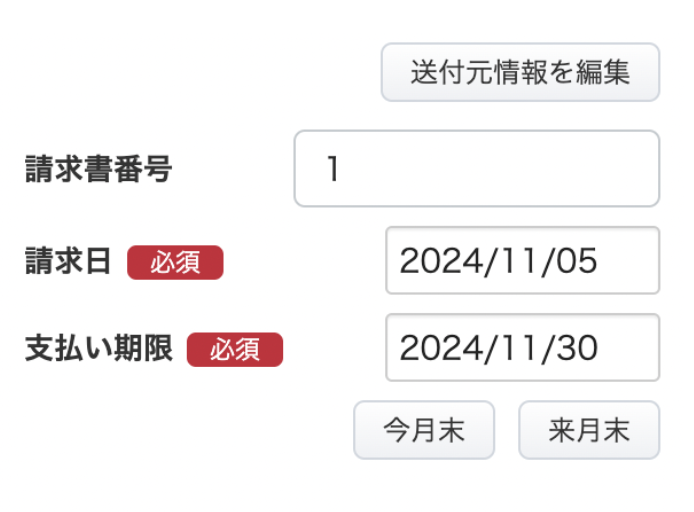Click the 支払い期限 label text
Viewport: 694px width, 512px height.
(98, 349)
